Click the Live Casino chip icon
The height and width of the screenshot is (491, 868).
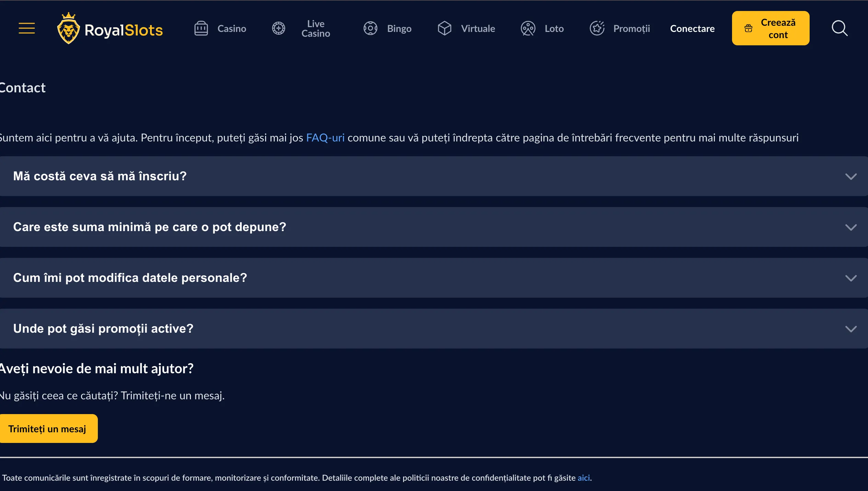pyautogui.click(x=278, y=28)
